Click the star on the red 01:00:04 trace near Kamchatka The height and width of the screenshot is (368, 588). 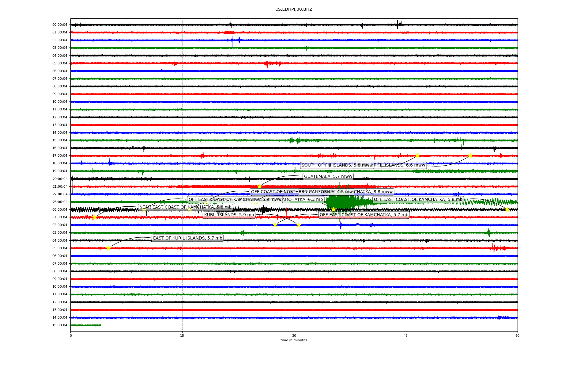[95, 217]
